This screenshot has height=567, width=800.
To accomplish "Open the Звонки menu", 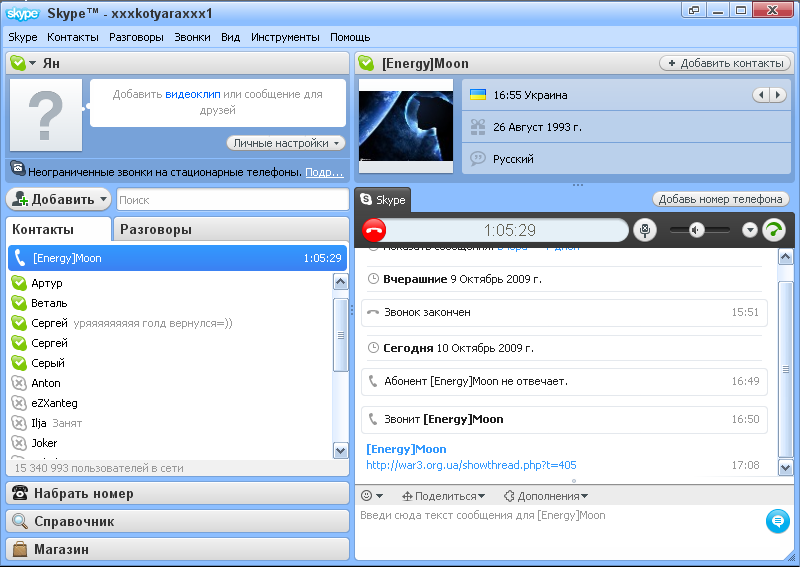I will click(x=192, y=37).
